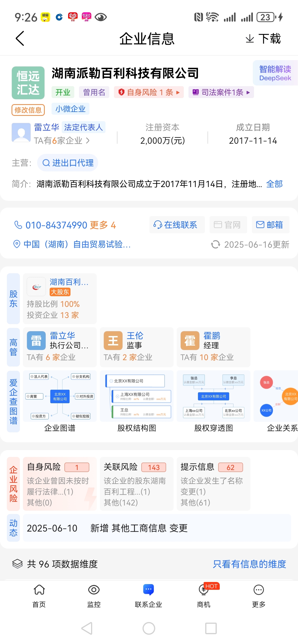Expand 自身风险 1 条 tag

coord(149,92)
